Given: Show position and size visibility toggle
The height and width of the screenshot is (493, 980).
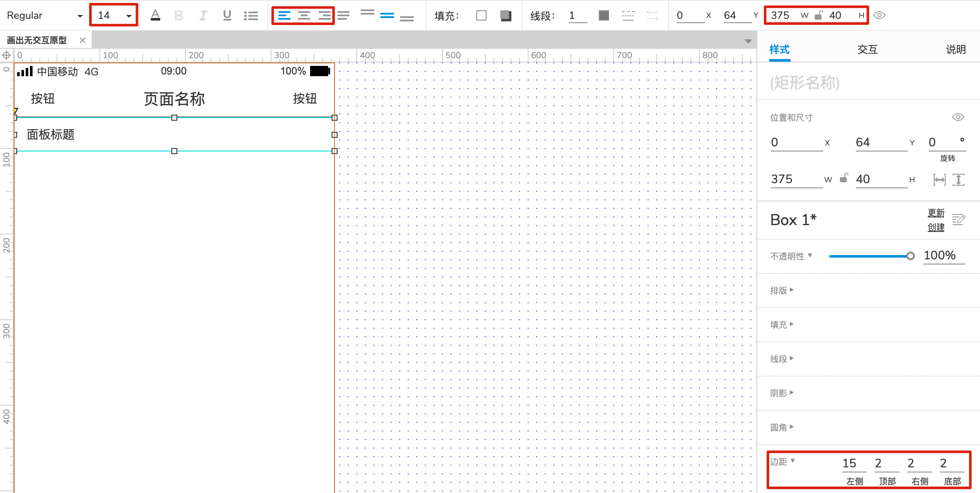Looking at the screenshot, I should (x=959, y=116).
